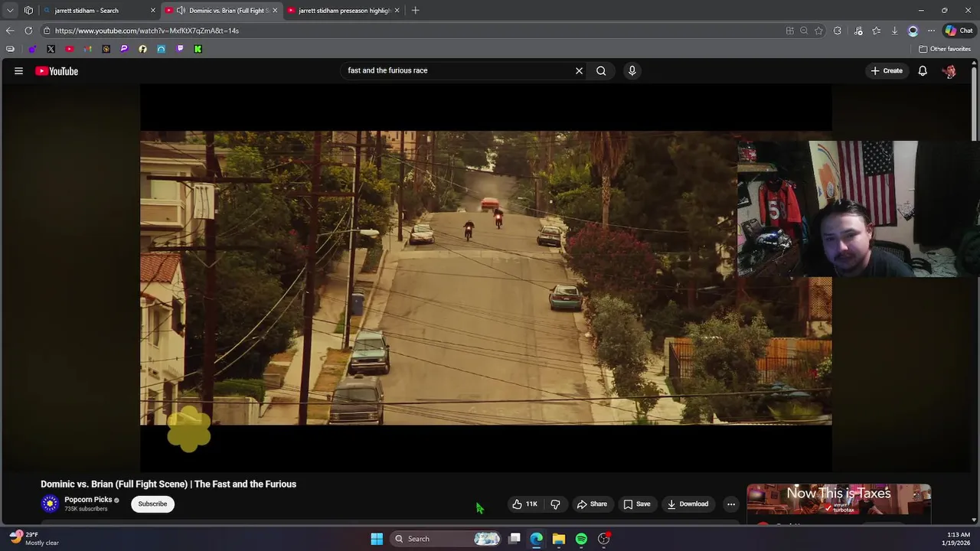The height and width of the screenshot is (551, 980).
Task: Open the Edge app available icon in the address bar
Action: pyautogui.click(x=789, y=31)
